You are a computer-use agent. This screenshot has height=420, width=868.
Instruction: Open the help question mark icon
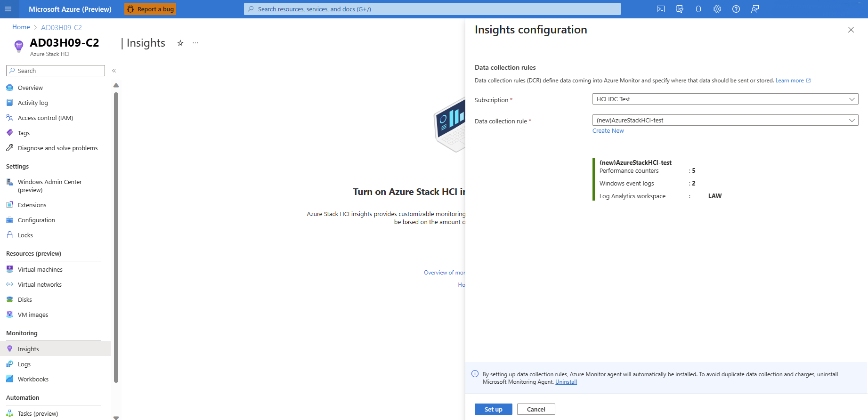point(736,9)
